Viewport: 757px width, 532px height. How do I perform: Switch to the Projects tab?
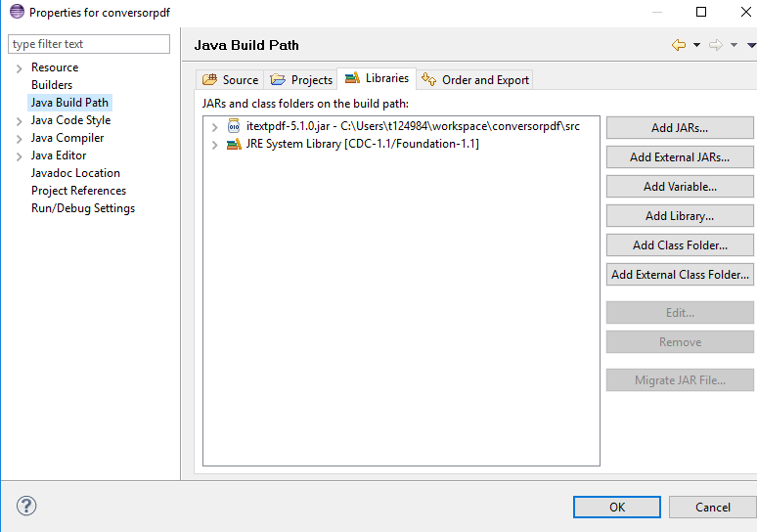tap(301, 80)
